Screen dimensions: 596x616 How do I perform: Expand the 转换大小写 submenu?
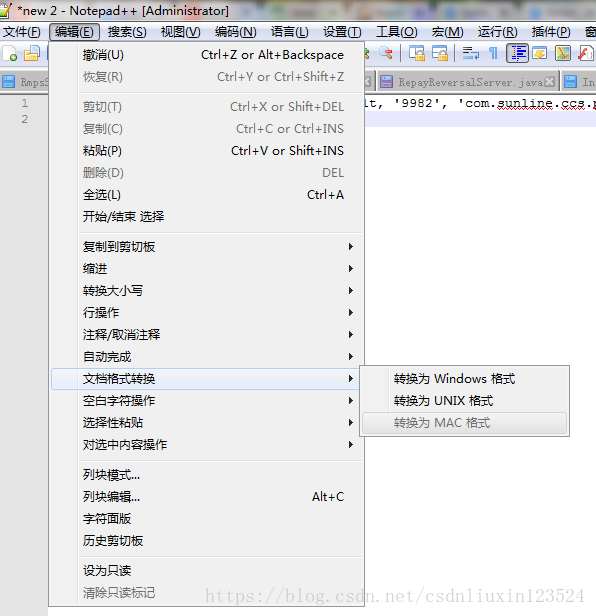(x=207, y=291)
